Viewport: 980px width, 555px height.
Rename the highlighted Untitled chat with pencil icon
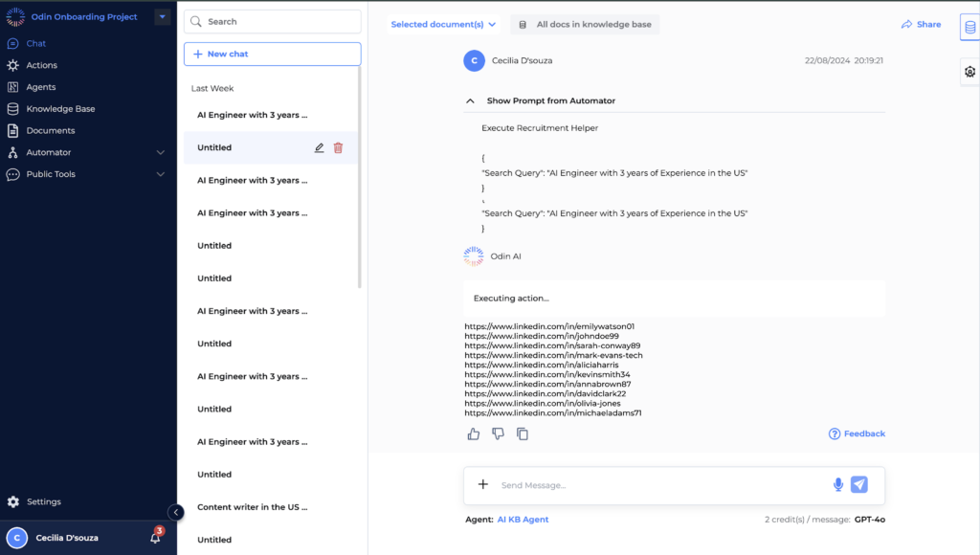(x=319, y=147)
